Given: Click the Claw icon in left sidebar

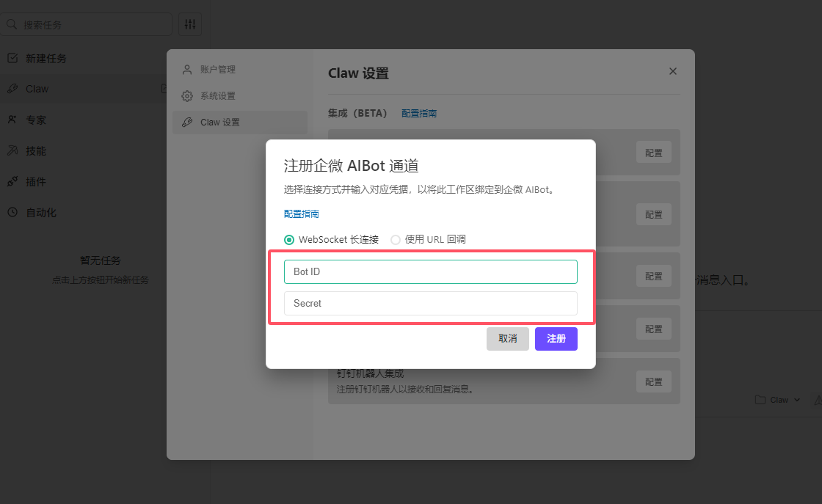Looking at the screenshot, I should [12, 89].
